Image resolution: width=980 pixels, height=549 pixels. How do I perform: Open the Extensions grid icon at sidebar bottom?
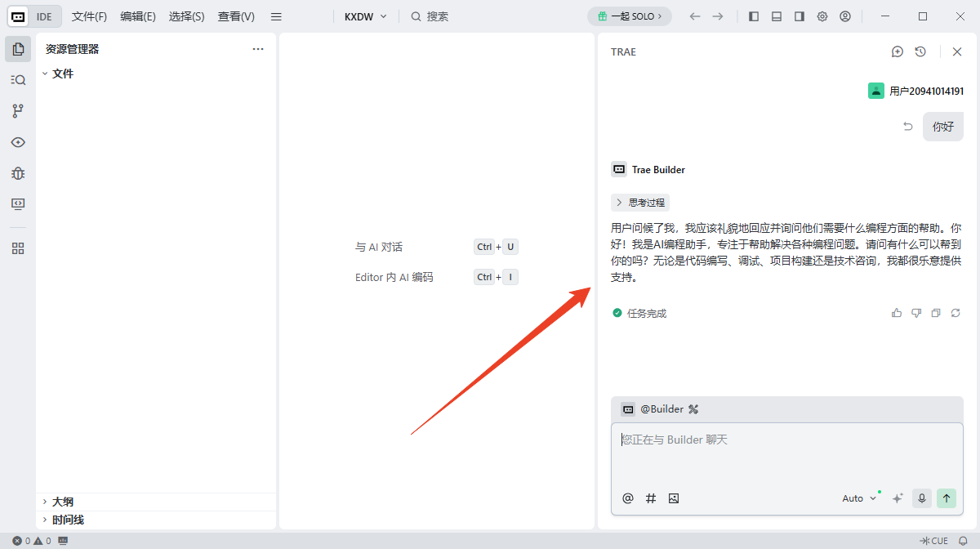pyautogui.click(x=18, y=248)
